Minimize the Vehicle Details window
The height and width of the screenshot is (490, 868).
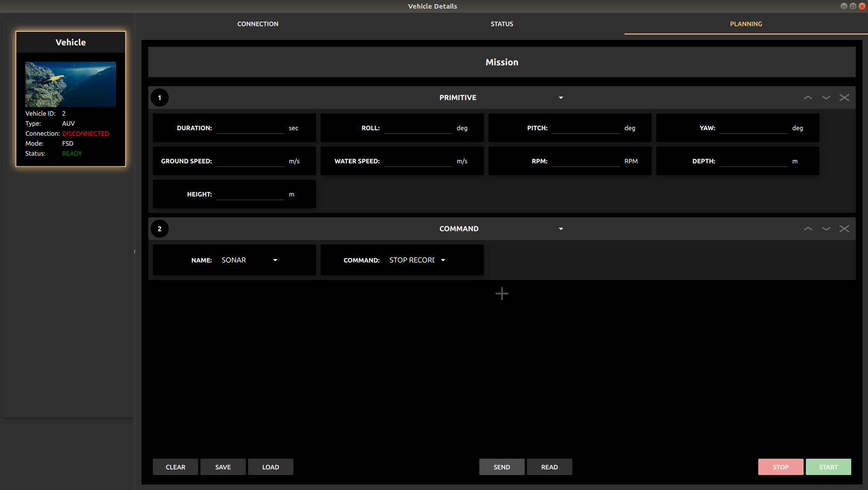click(844, 6)
